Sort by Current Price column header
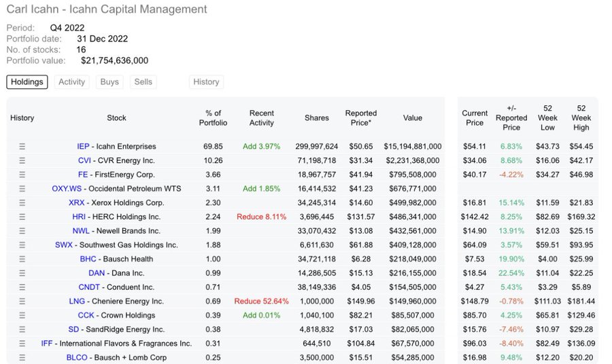The height and width of the screenshot is (364, 612). tap(475, 117)
